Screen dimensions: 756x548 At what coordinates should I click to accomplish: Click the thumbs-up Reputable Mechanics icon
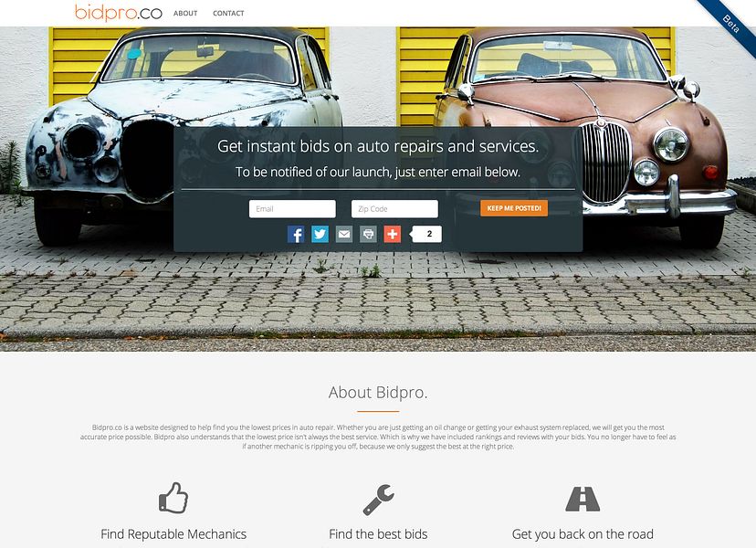173,498
